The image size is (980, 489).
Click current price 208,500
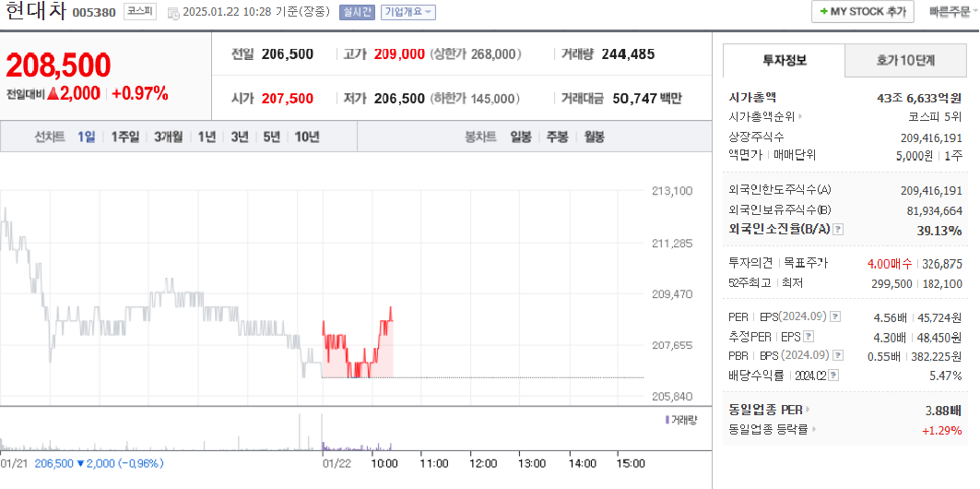click(59, 65)
